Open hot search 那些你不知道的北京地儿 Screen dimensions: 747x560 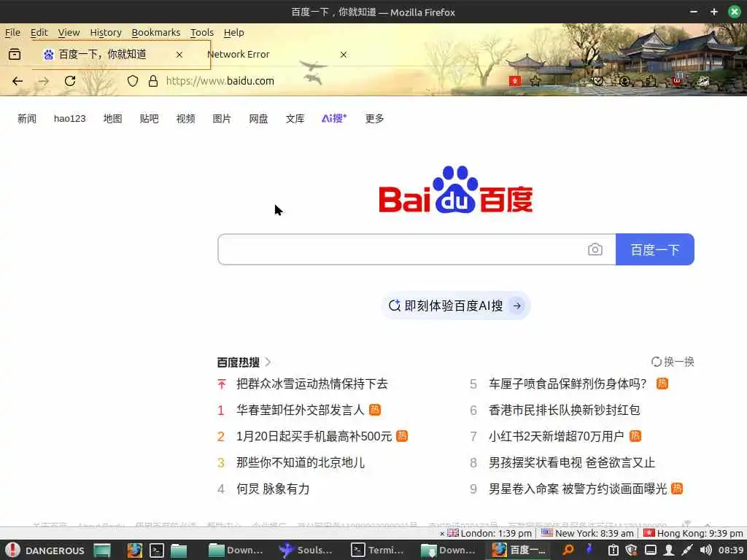pyautogui.click(x=301, y=462)
